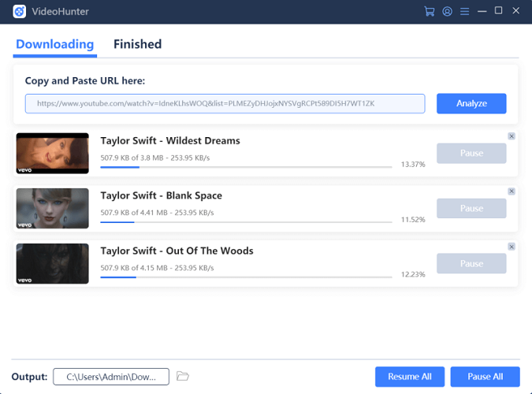Screen dimensions: 532x394
Task: Select the Wildest Dreams thumbnail
Action: [x=53, y=153]
